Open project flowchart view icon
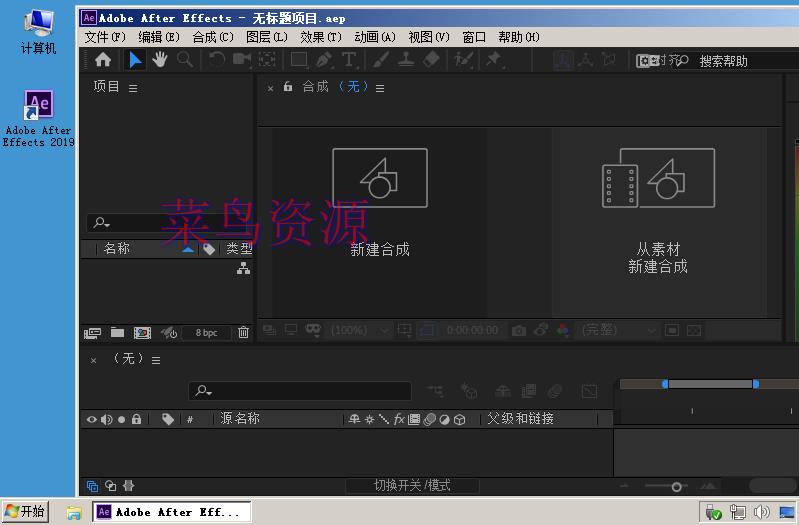Screen dimensions: 799x525 (243, 268)
